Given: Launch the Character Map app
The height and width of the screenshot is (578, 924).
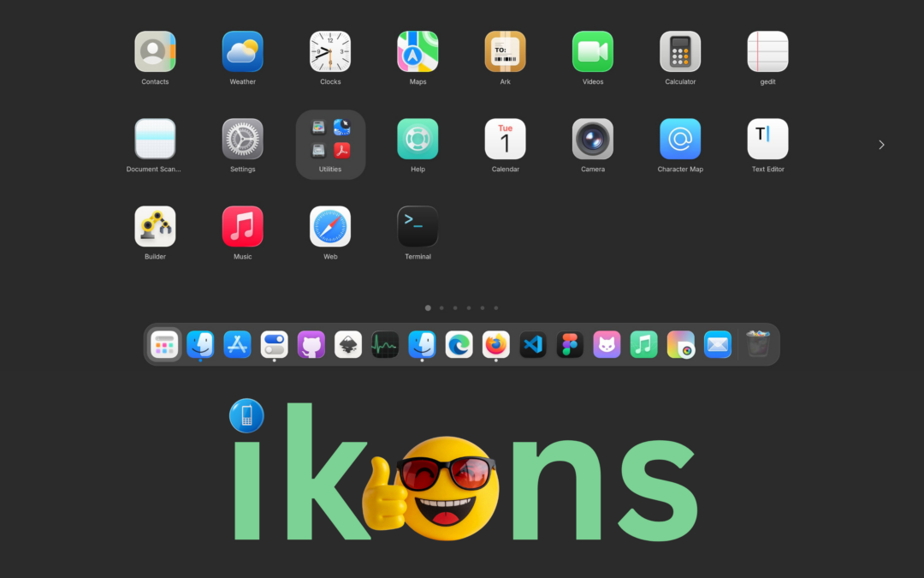Looking at the screenshot, I should click(680, 139).
